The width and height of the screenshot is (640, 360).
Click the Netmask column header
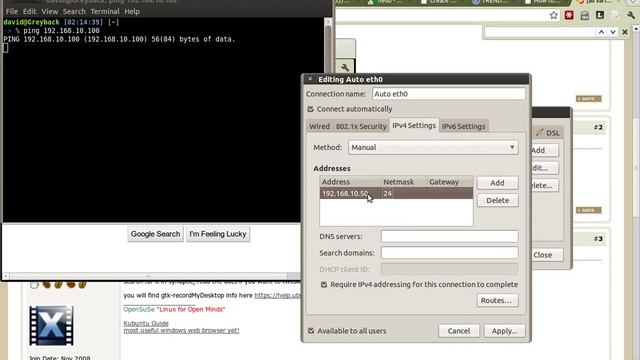point(403,182)
